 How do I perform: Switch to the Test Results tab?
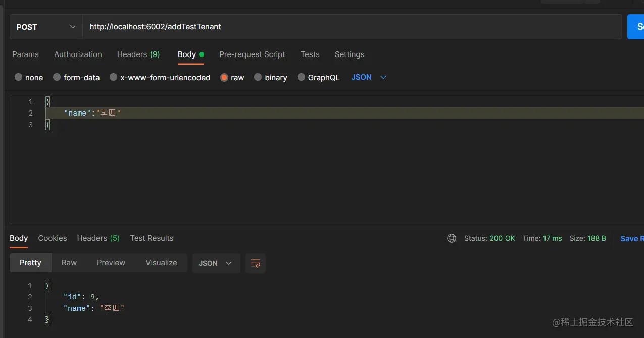click(x=152, y=238)
